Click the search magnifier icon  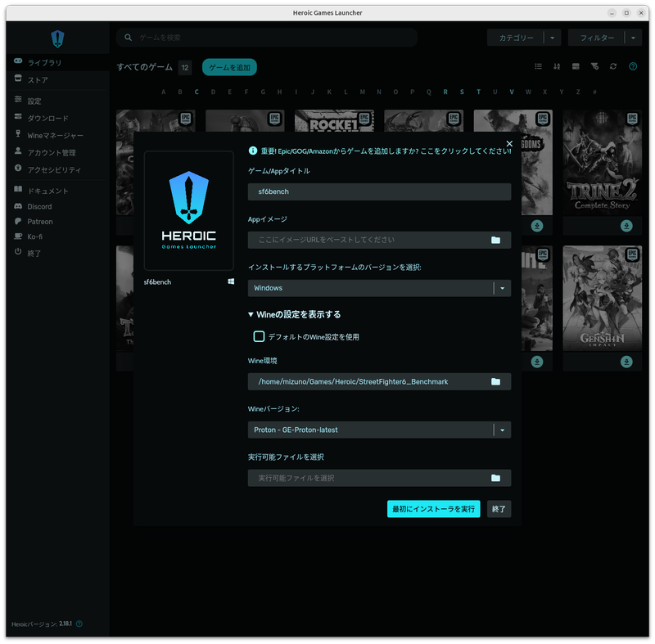point(129,38)
